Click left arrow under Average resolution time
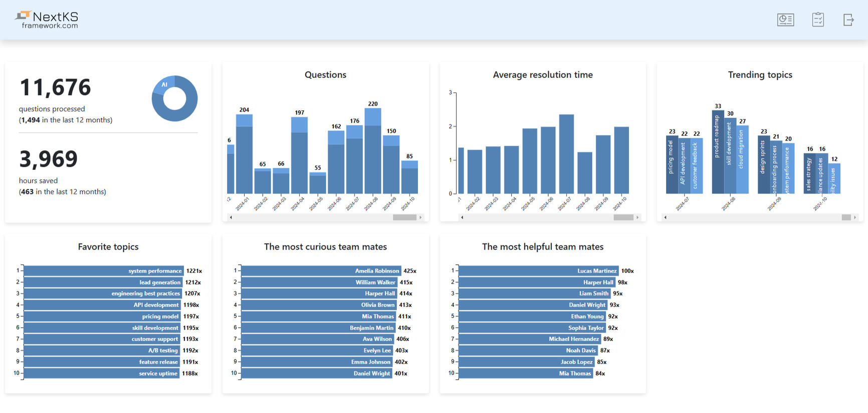This screenshot has height=413, width=868. pos(462,218)
